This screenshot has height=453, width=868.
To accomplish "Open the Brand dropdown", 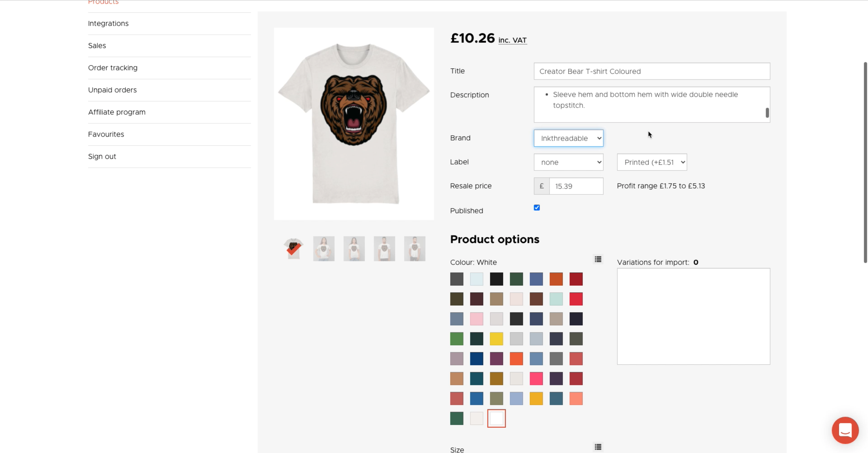I will 568,138.
